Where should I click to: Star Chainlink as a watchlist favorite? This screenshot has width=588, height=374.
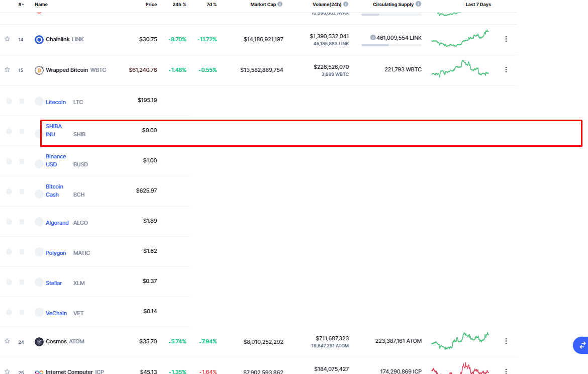pyautogui.click(x=7, y=39)
